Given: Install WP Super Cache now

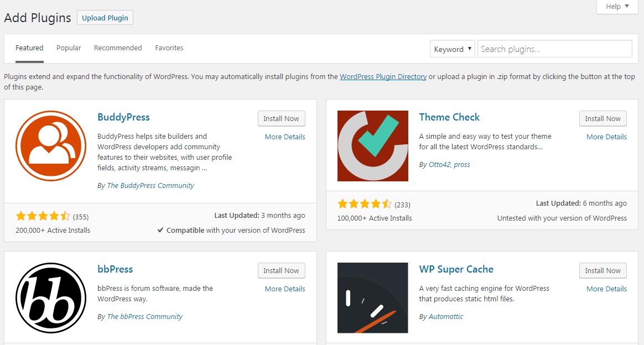Looking at the screenshot, I should (603, 270).
